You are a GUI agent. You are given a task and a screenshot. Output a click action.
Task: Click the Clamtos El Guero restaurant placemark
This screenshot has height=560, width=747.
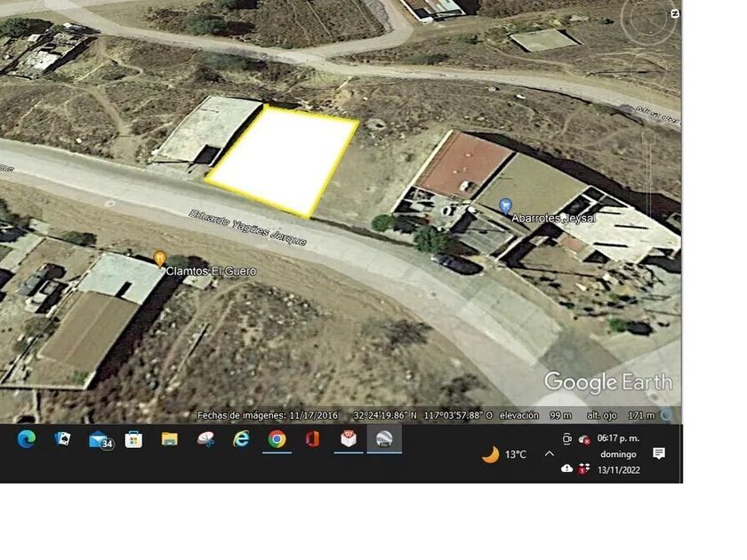coord(159,259)
